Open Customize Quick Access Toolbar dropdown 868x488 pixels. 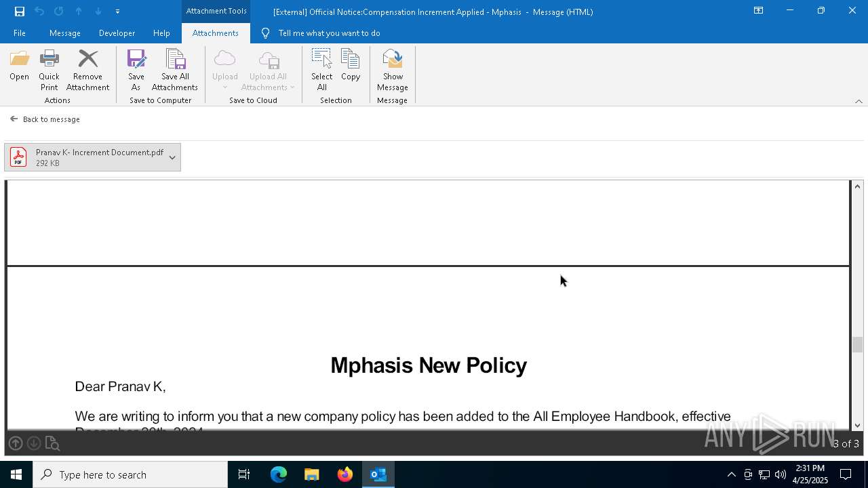tap(117, 12)
